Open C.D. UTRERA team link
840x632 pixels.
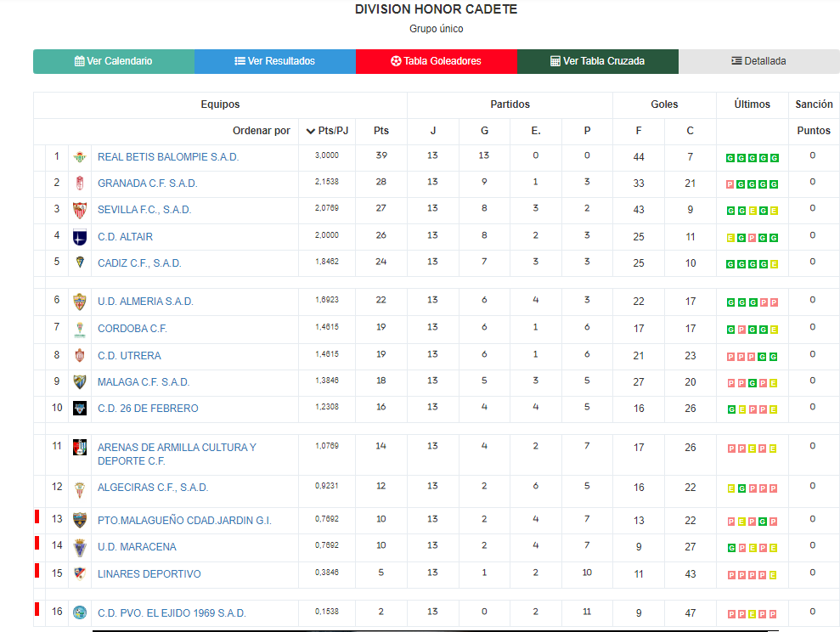pos(129,356)
